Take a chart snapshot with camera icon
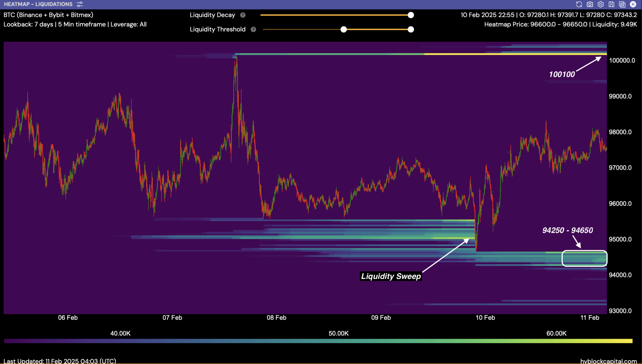The image size is (642, 364). [x=590, y=4]
